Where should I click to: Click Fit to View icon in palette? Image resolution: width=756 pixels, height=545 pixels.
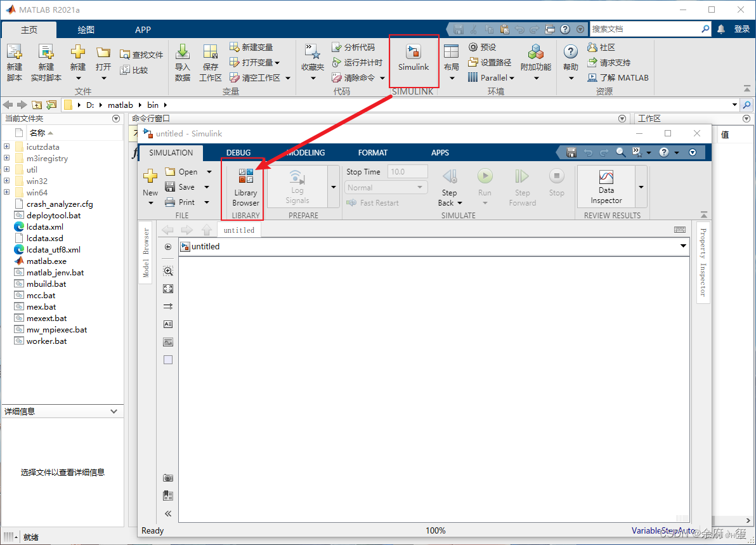click(168, 289)
